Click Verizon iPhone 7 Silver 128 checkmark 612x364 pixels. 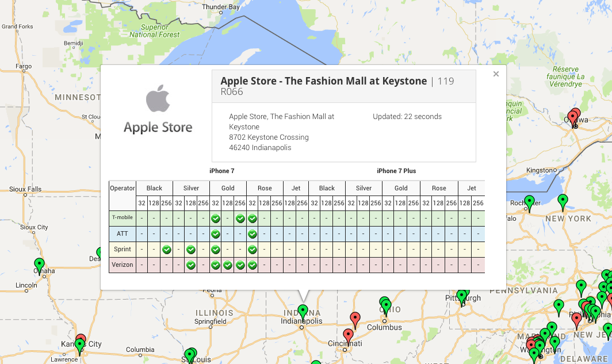(x=191, y=265)
